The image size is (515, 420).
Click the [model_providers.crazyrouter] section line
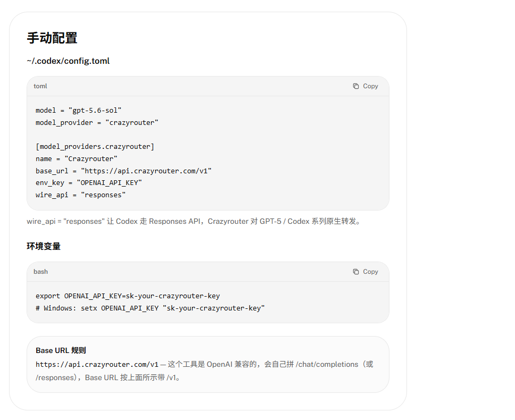coord(95,147)
